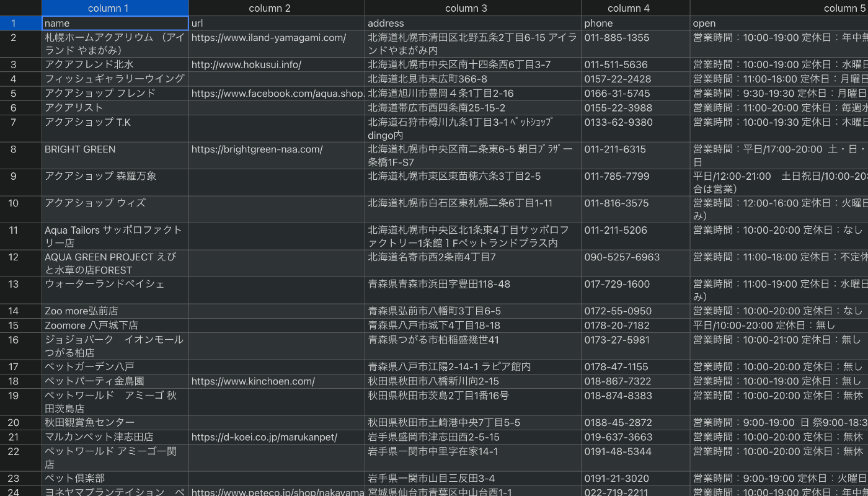The width and height of the screenshot is (868, 496).
Task: Select the https://www.kinchoen.com/ cell
Action: click(277, 381)
